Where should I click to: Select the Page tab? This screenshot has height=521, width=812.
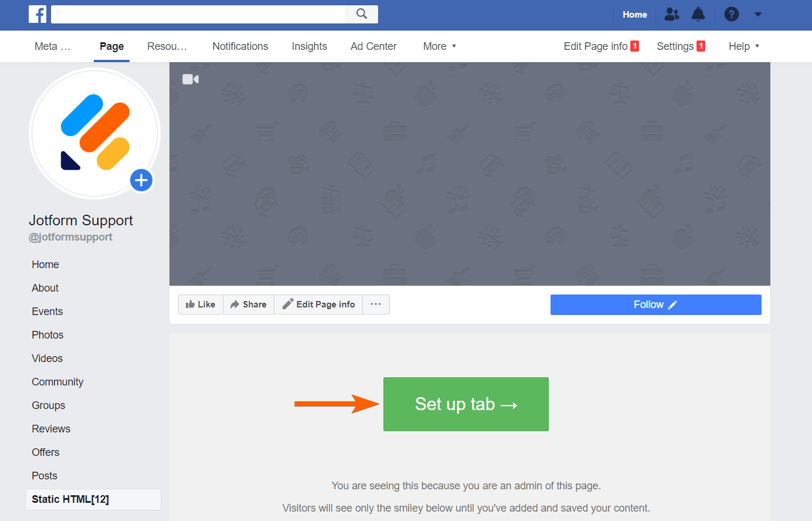coord(111,46)
